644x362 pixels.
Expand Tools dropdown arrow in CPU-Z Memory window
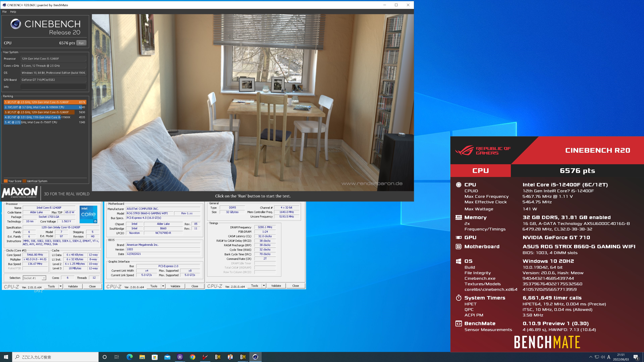pos(264,286)
